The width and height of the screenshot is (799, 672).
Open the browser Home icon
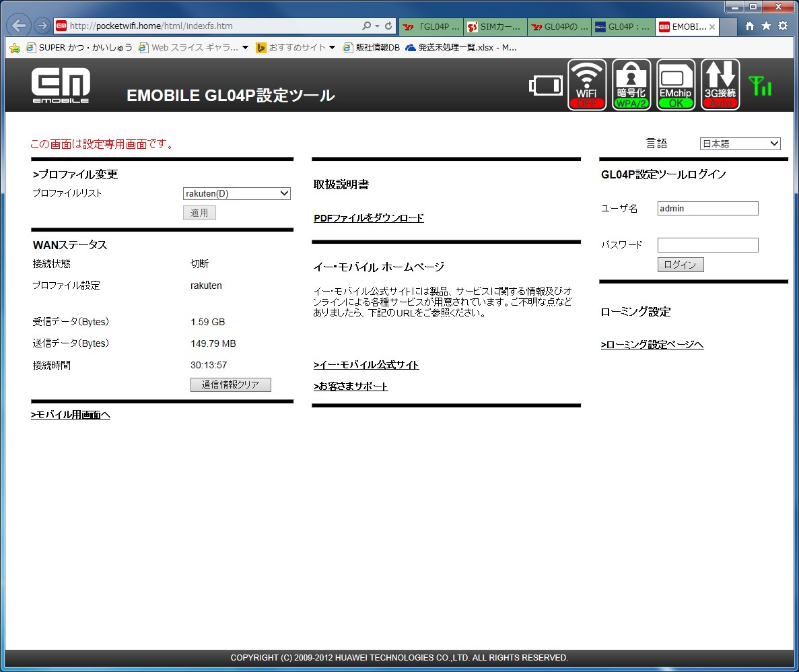click(749, 26)
